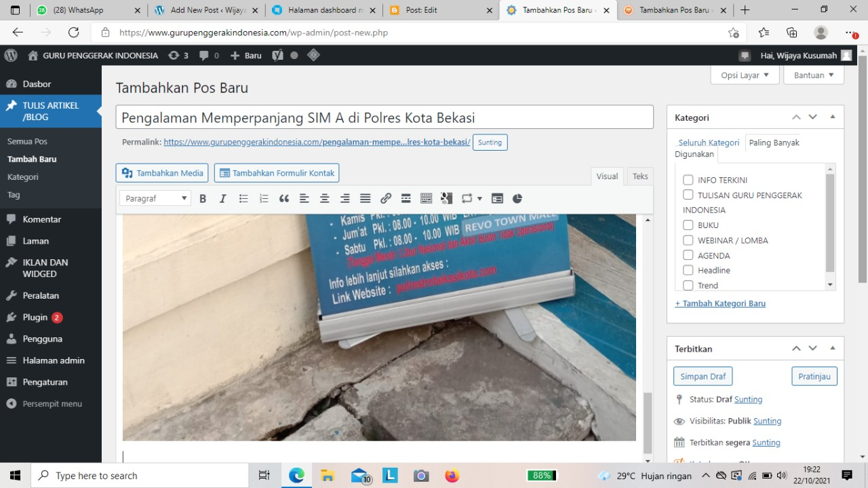Click the Simpan Draf button
Viewport: 868px width, 488px height.
(x=703, y=376)
